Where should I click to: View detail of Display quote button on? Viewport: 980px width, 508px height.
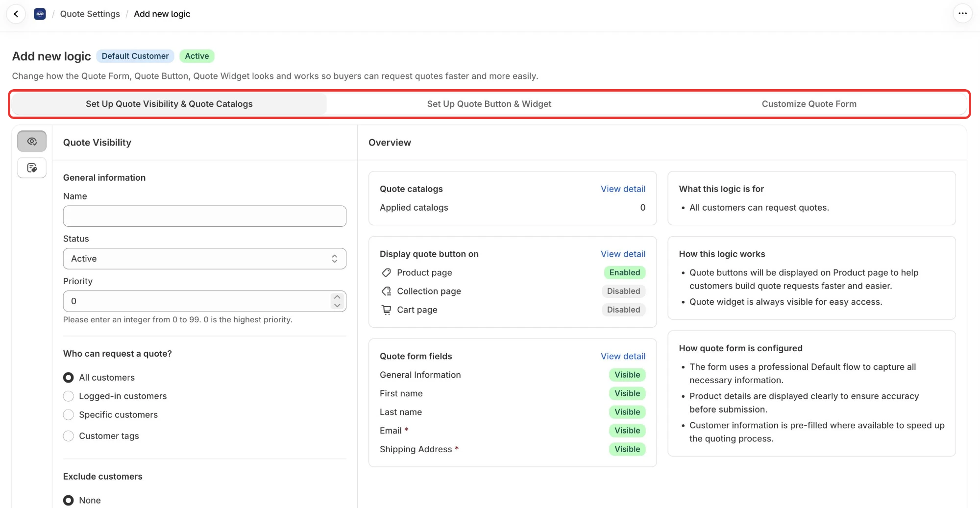623,254
